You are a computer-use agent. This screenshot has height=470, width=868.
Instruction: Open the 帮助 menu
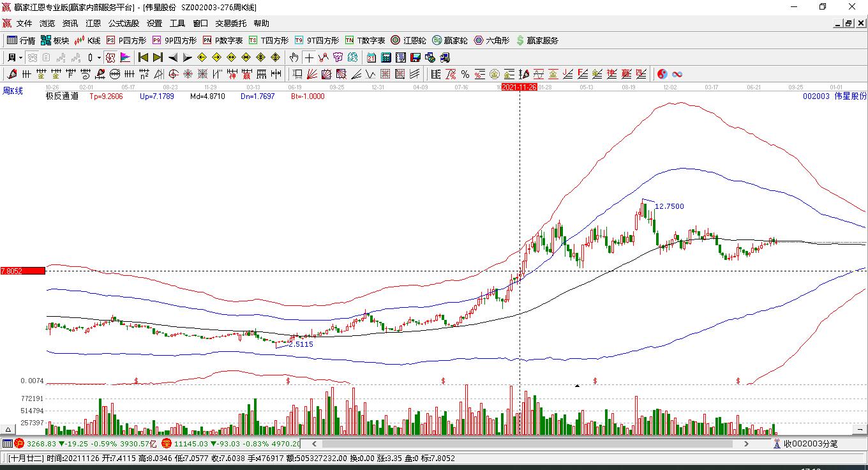(261, 24)
